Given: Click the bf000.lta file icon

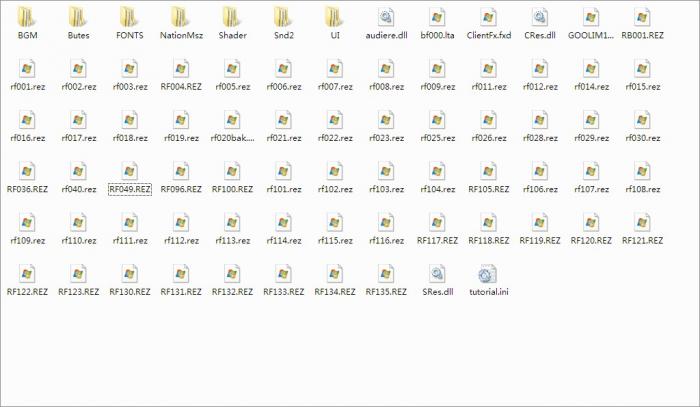Looking at the screenshot, I should point(438,18).
